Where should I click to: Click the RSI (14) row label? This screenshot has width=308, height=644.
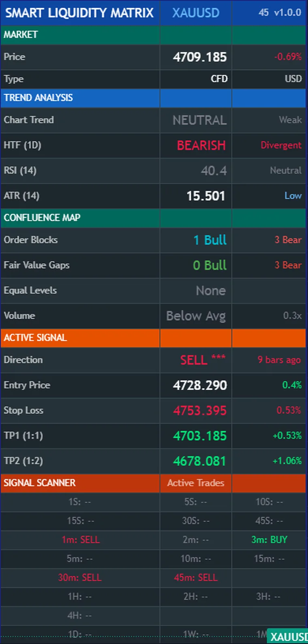pos(20,171)
